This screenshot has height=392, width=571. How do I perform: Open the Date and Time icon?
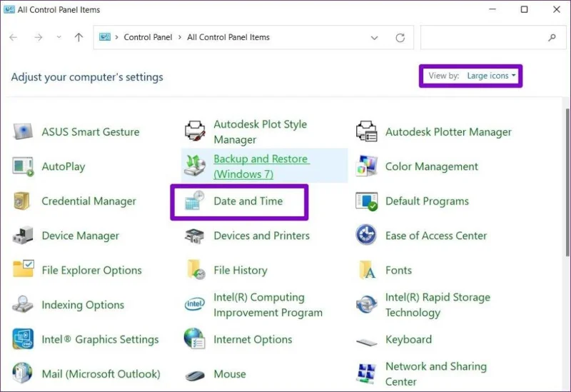tap(194, 201)
